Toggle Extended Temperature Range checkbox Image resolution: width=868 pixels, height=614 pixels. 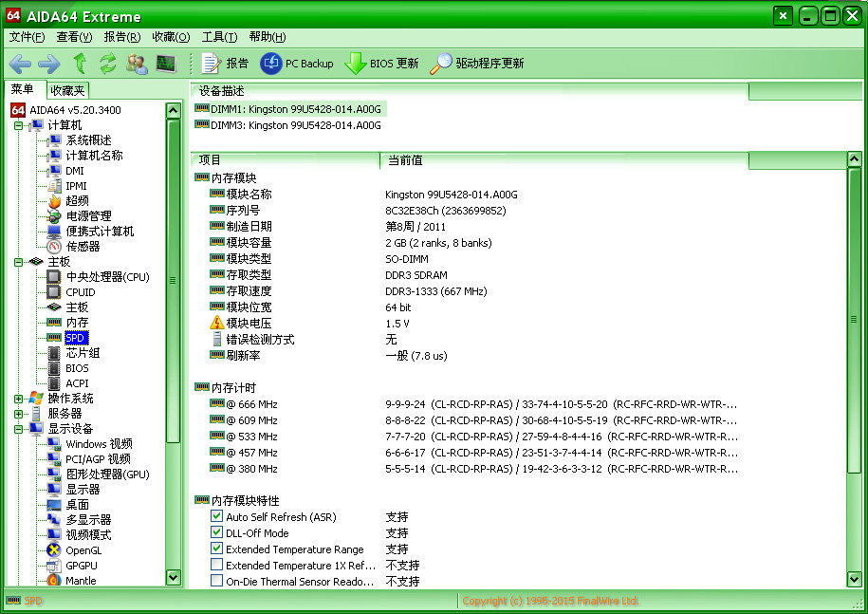coord(217,549)
